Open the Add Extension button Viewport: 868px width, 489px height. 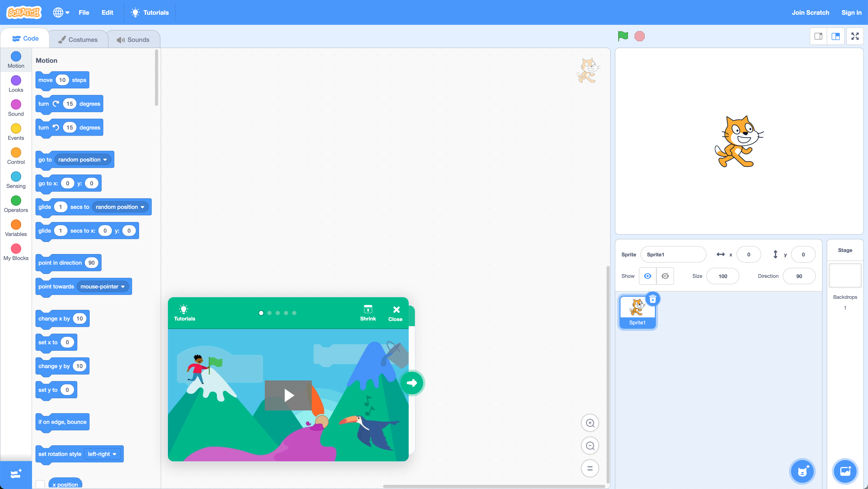(16, 474)
